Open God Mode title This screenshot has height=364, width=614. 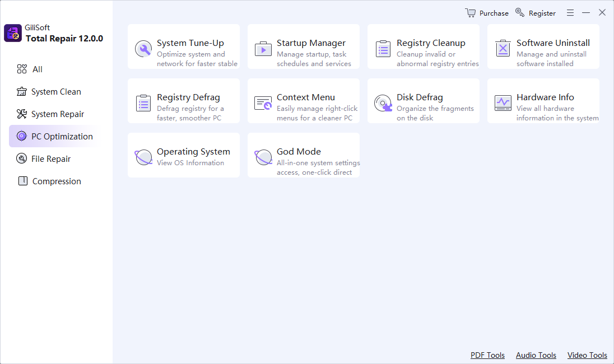coord(299,151)
